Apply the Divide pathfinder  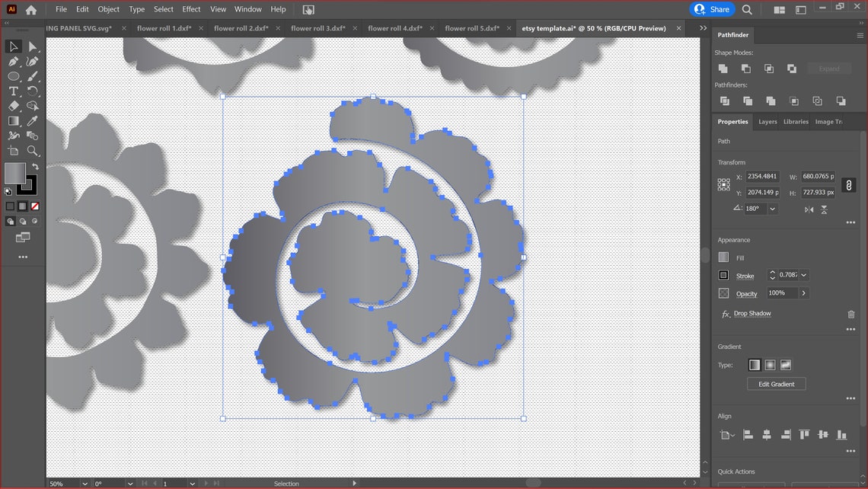pyautogui.click(x=725, y=101)
